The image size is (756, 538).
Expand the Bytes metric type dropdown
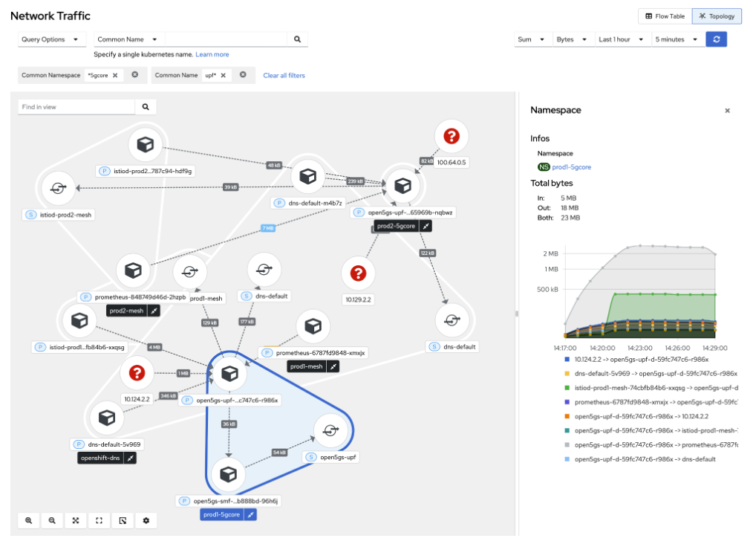click(x=571, y=39)
